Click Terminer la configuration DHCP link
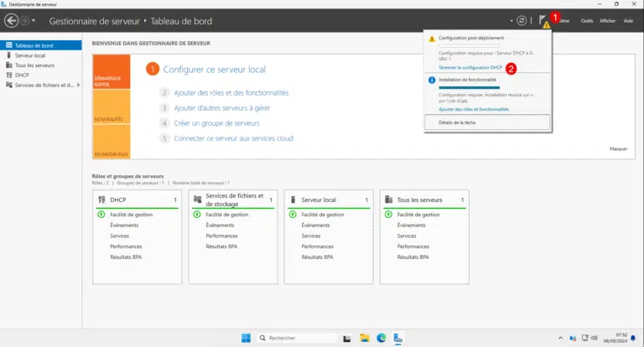The height and width of the screenshot is (347, 644). click(x=470, y=67)
